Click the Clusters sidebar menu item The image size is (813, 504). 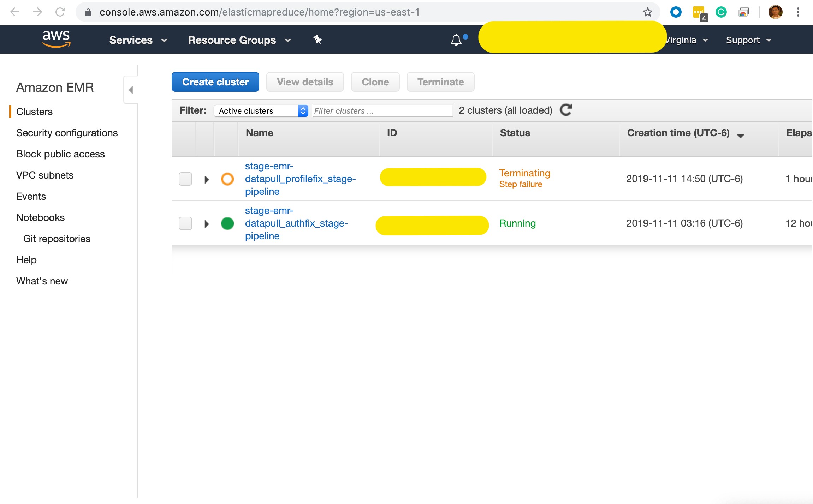(35, 112)
